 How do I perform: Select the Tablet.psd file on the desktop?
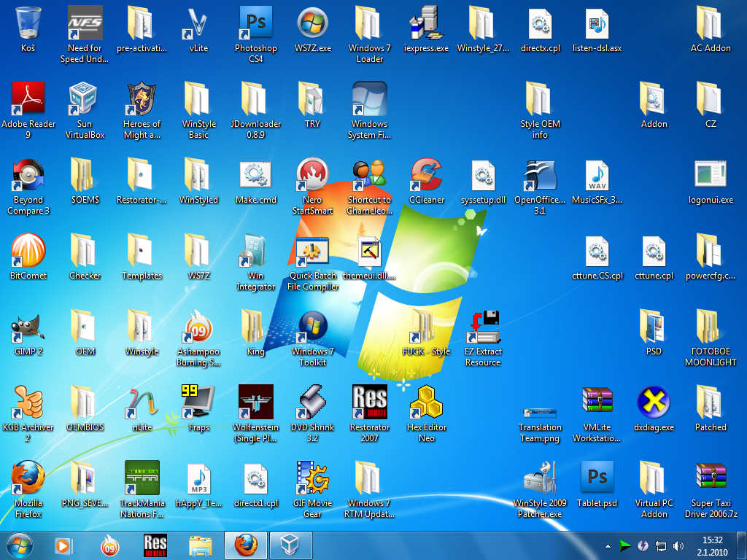pyautogui.click(x=597, y=479)
